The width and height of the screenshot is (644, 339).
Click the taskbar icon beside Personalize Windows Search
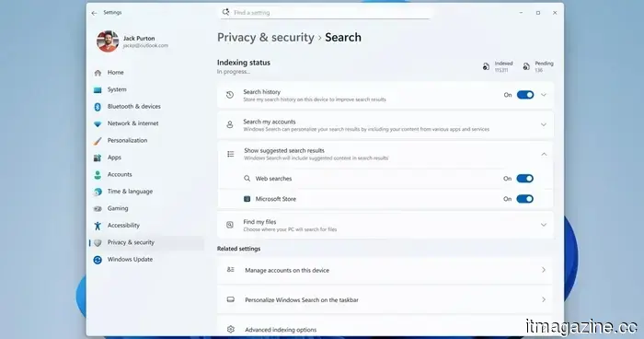click(231, 299)
